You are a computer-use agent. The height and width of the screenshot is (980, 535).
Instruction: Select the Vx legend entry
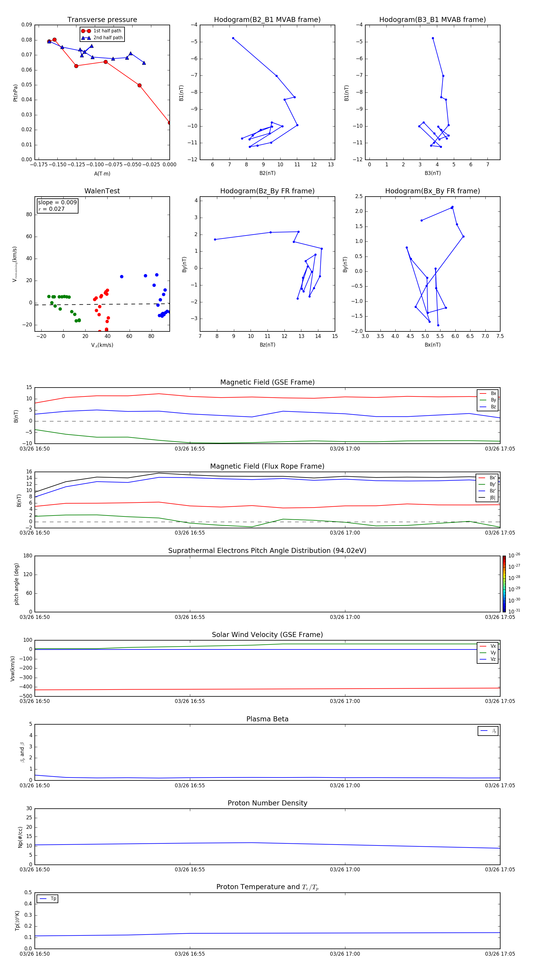coord(488,646)
